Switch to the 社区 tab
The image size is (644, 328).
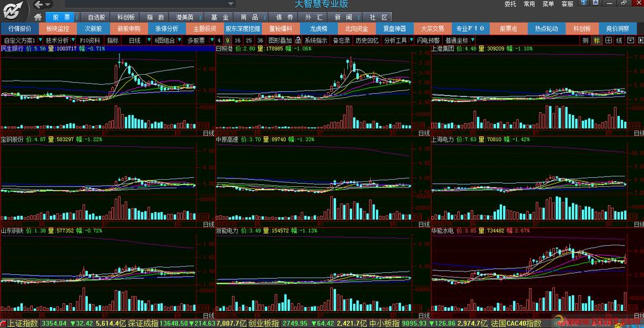tap(378, 17)
